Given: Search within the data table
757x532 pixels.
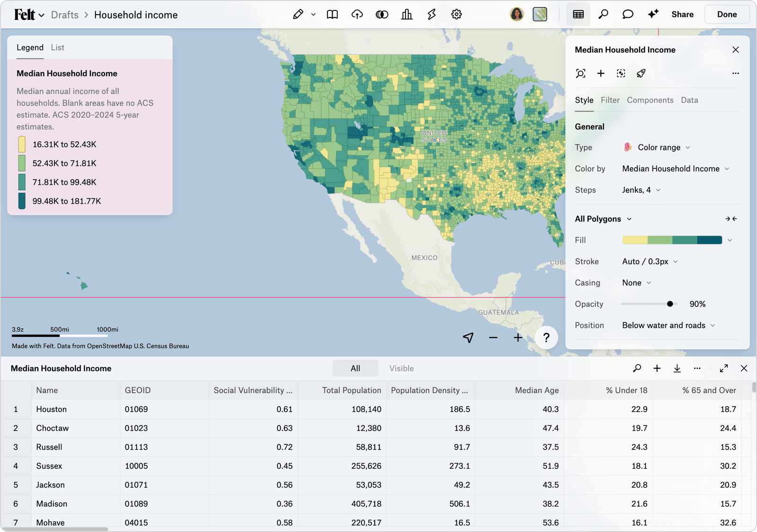Looking at the screenshot, I should pyautogui.click(x=637, y=368).
